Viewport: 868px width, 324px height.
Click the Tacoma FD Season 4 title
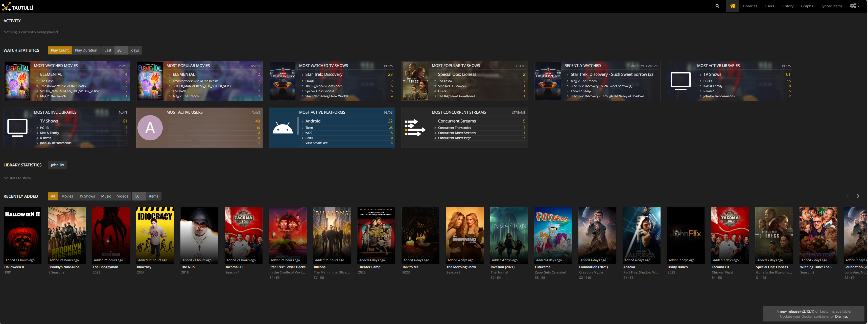(234, 267)
